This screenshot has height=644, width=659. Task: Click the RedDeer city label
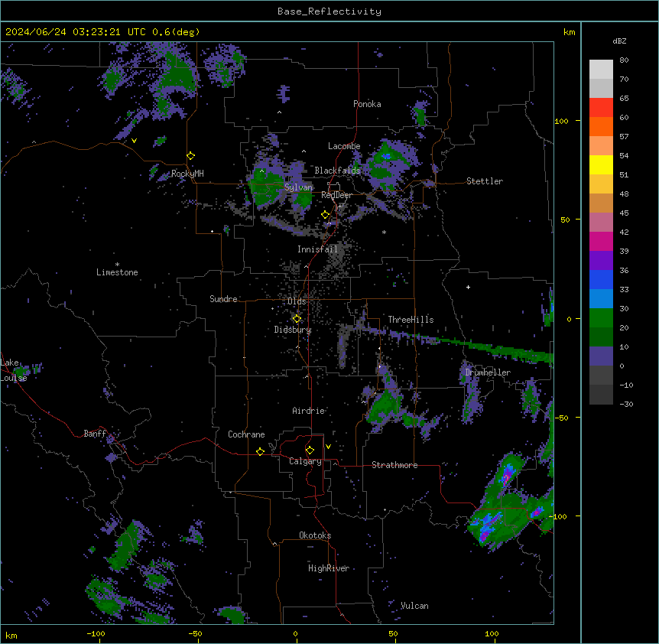pyautogui.click(x=337, y=195)
